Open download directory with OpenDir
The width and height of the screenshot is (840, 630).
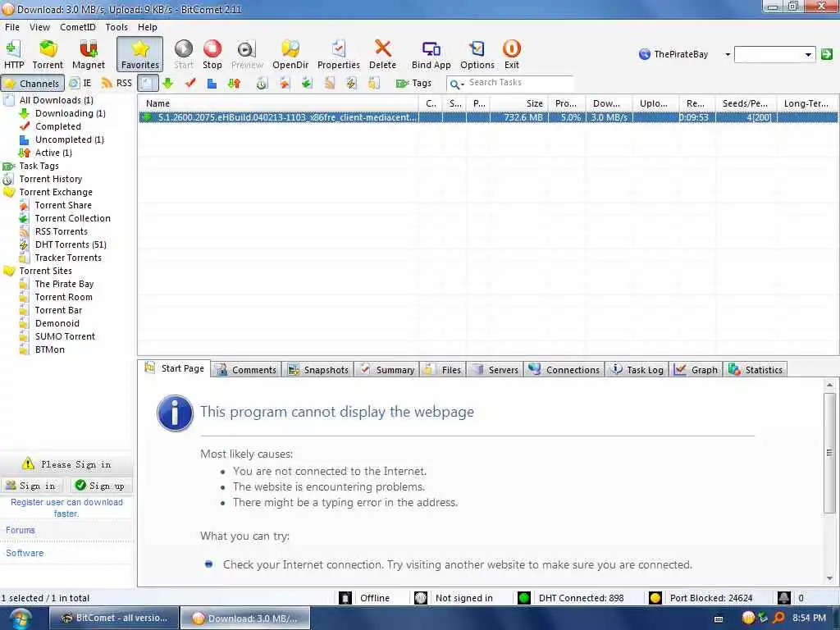coord(290,54)
